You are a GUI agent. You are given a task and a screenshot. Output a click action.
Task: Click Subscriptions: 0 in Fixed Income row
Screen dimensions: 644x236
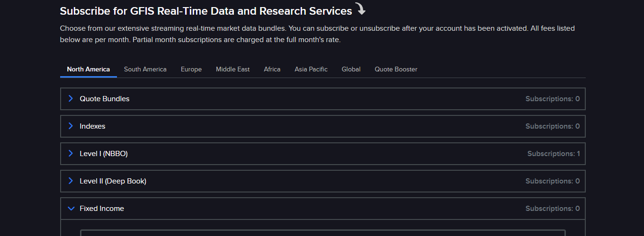coord(553,209)
